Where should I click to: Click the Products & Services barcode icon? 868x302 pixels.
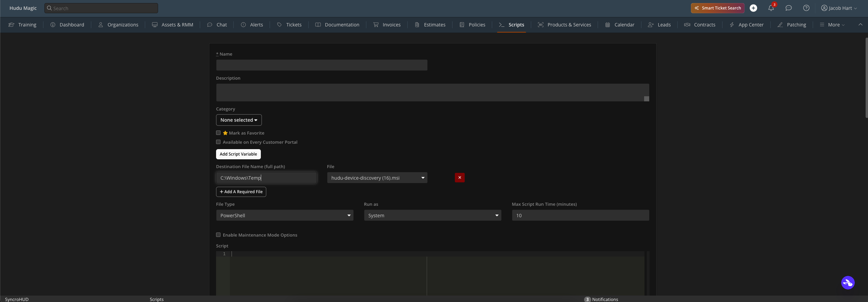point(541,25)
